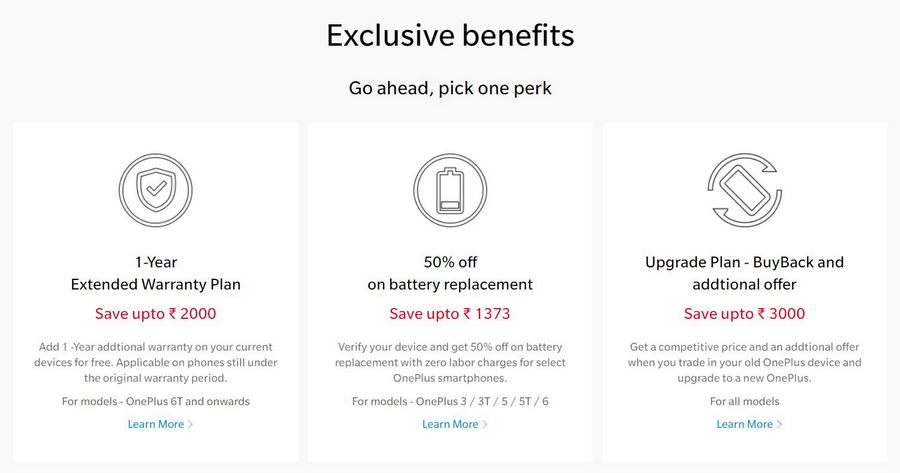Click chevron arrow beside battery Learn More
900x473 pixels.
point(485,424)
